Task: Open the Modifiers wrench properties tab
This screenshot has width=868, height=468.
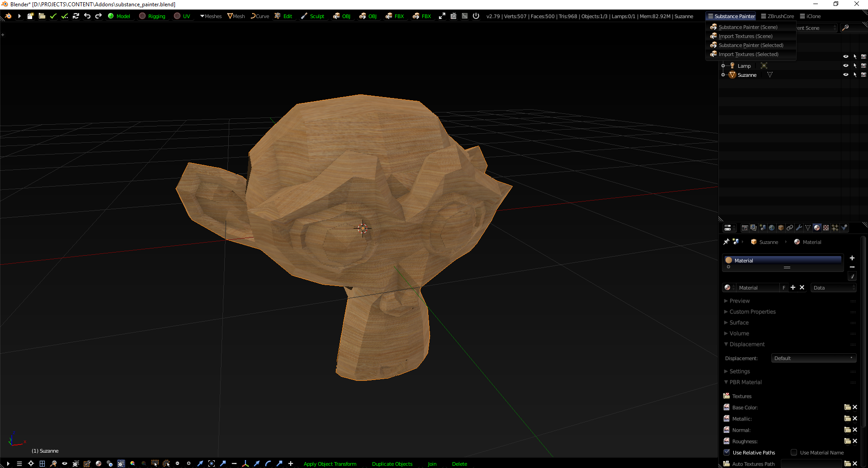Action: [x=799, y=228]
